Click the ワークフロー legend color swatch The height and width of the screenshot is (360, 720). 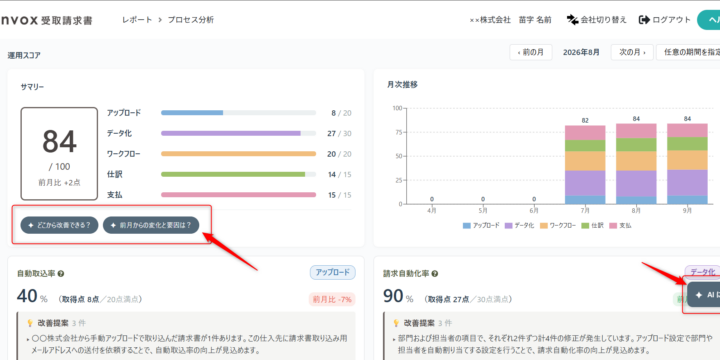click(x=543, y=226)
